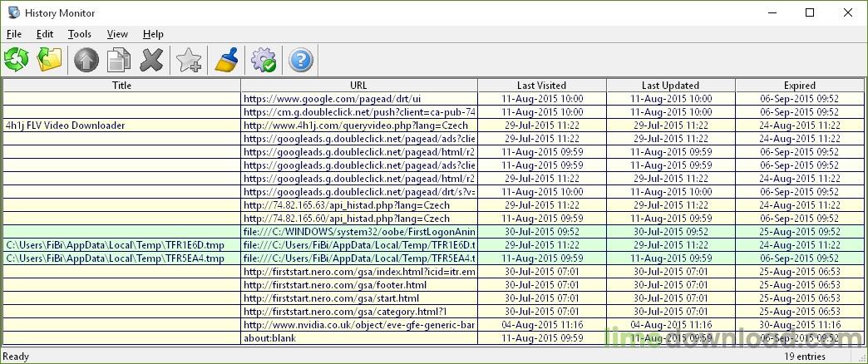Viewport: 868px width, 364px height.
Task: Select the file:///...TFR1E6D URL cell
Action: tap(358, 245)
